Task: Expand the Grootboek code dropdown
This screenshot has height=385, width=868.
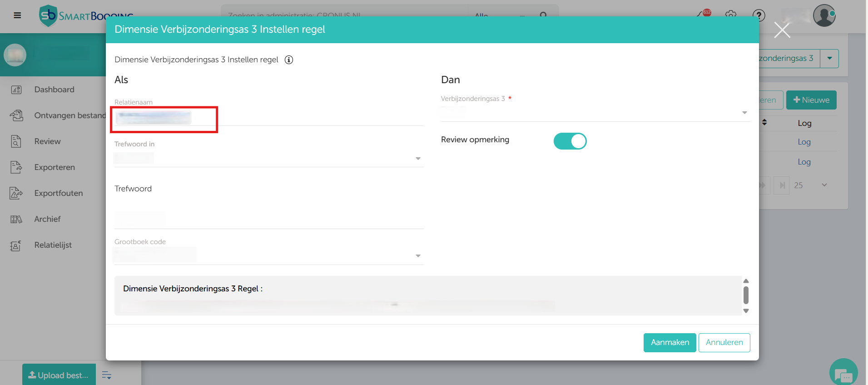Action: tap(418, 256)
